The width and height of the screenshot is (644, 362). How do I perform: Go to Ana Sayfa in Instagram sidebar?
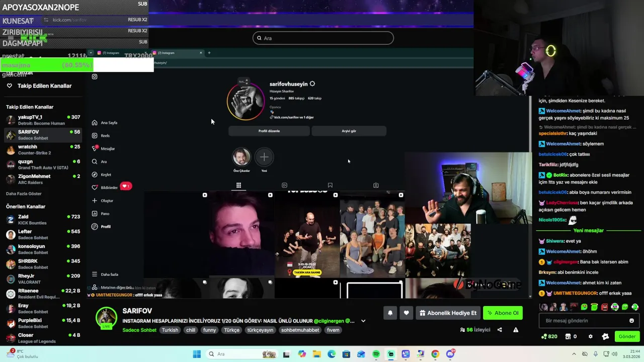[x=105, y=123]
